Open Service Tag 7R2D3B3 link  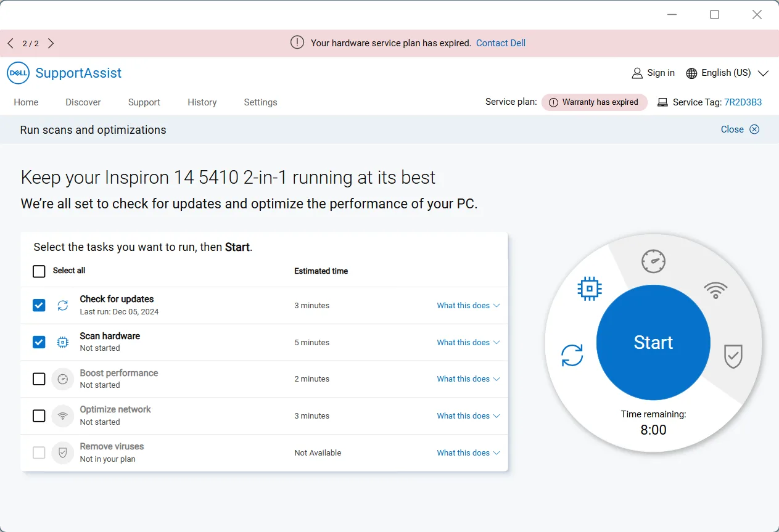click(x=743, y=102)
